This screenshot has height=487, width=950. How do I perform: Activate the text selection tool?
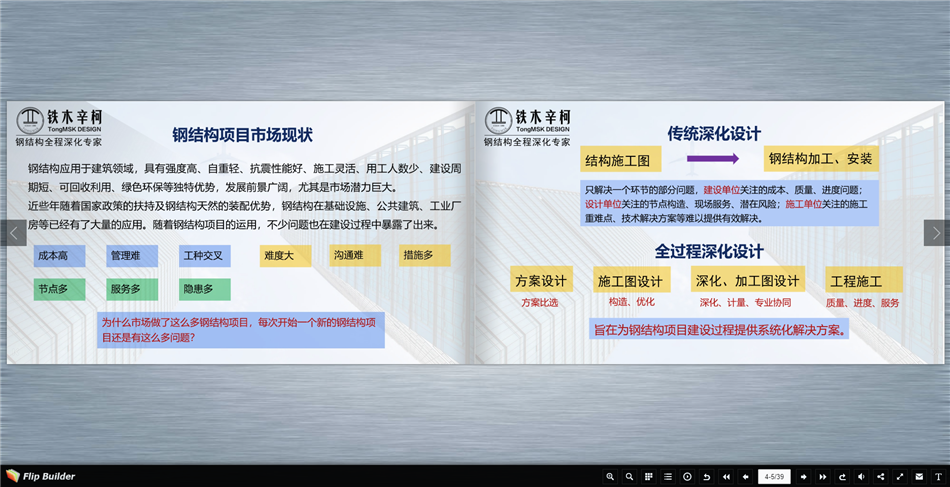938,477
